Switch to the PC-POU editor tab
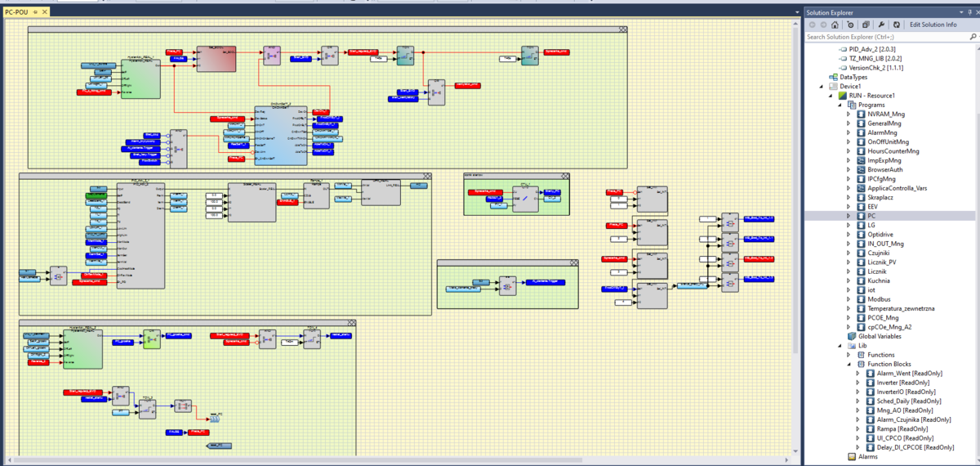This screenshot has width=980, height=466. pyautogui.click(x=16, y=13)
